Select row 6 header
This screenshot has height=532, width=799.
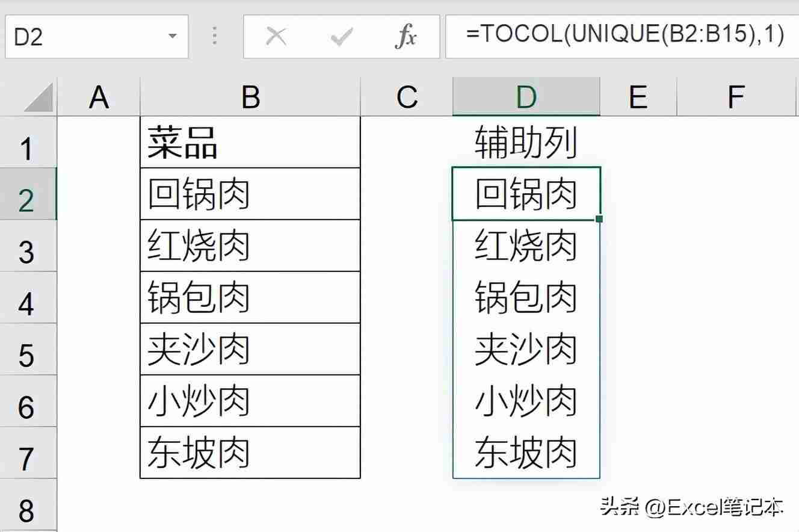point(28,401)
